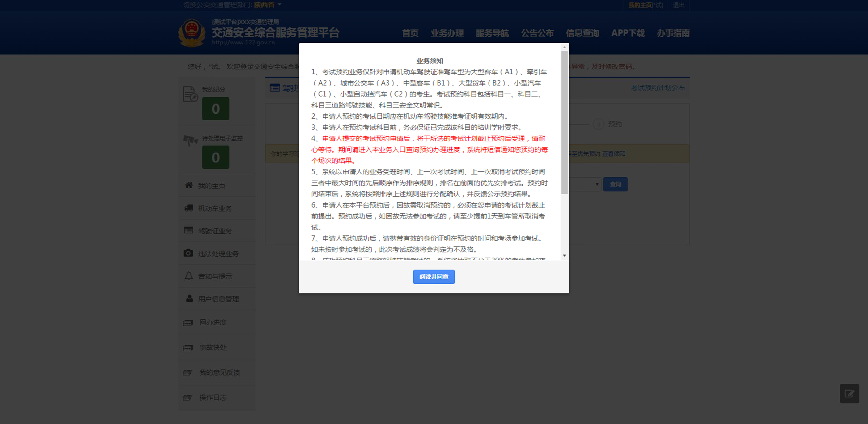
Task: Click the truck icon for 机动车业务
Action: pos(189,208)
